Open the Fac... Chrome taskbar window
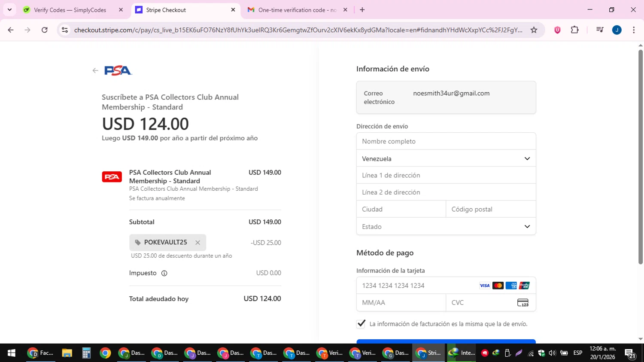Viewport: 644px width, 362px height. [x=41, y=353]
